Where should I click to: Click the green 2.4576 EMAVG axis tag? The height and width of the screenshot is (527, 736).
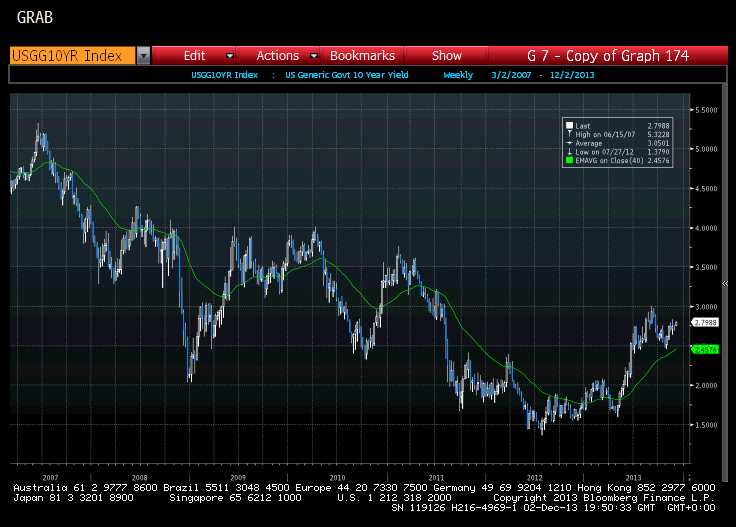706,349
